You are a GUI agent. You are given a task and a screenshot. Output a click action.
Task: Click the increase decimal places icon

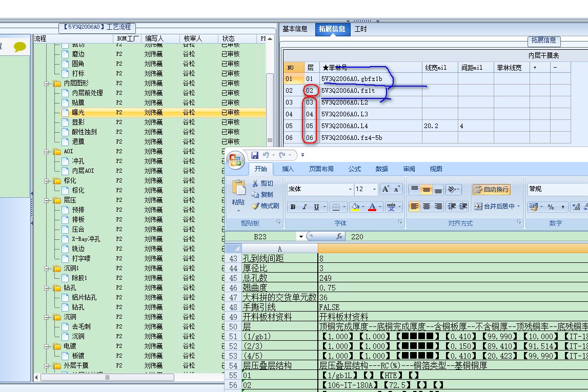click(x=576, y=207)
